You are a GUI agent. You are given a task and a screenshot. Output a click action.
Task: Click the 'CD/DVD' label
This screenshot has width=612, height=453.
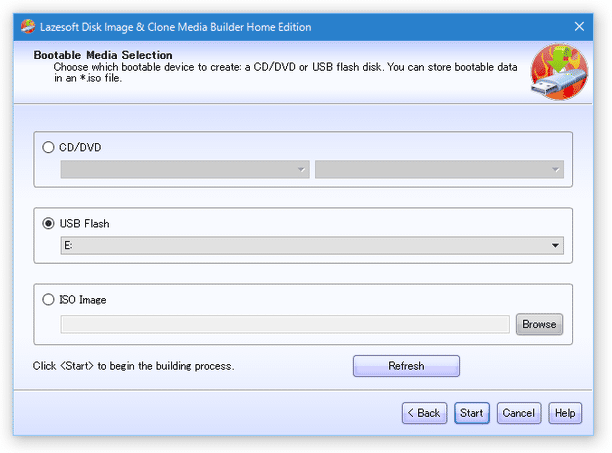(80, 147)
